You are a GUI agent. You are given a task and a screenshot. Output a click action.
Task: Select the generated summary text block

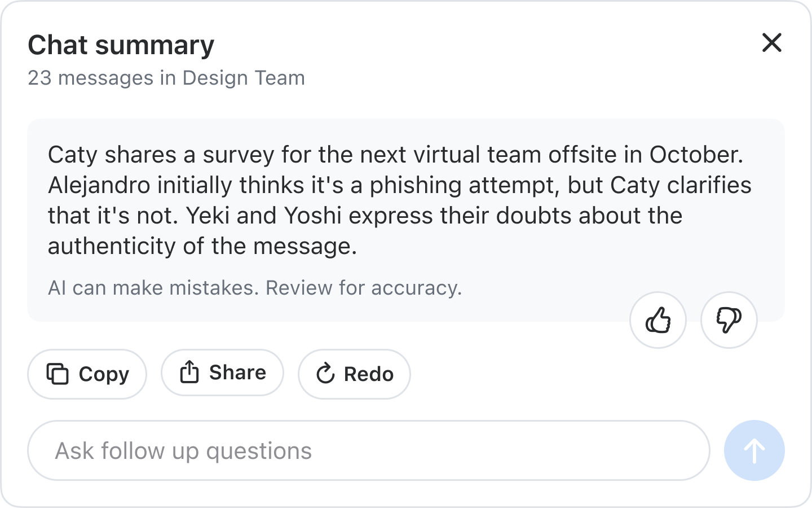(399, 200)
